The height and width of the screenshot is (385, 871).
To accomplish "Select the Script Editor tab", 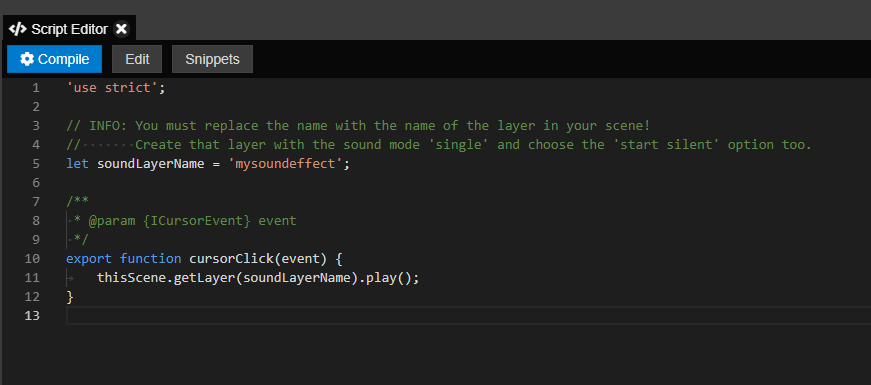I will 69,29.
